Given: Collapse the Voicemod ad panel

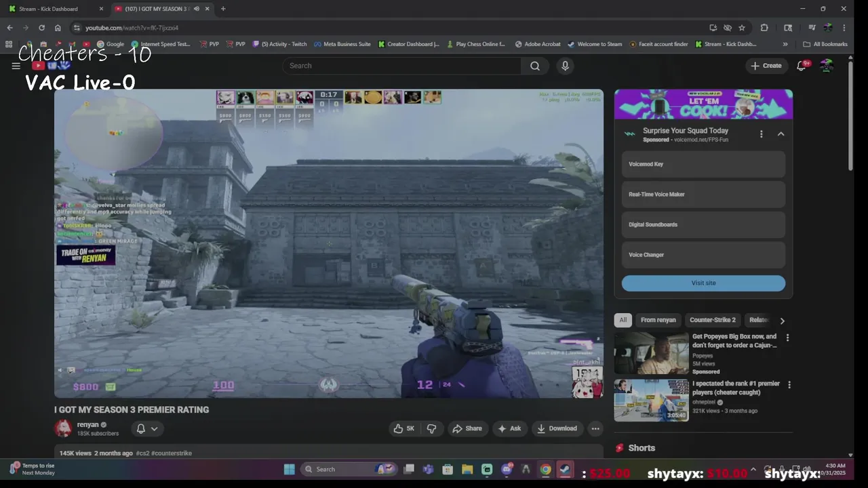Looking at the screenshot, I should coord(781,134).
